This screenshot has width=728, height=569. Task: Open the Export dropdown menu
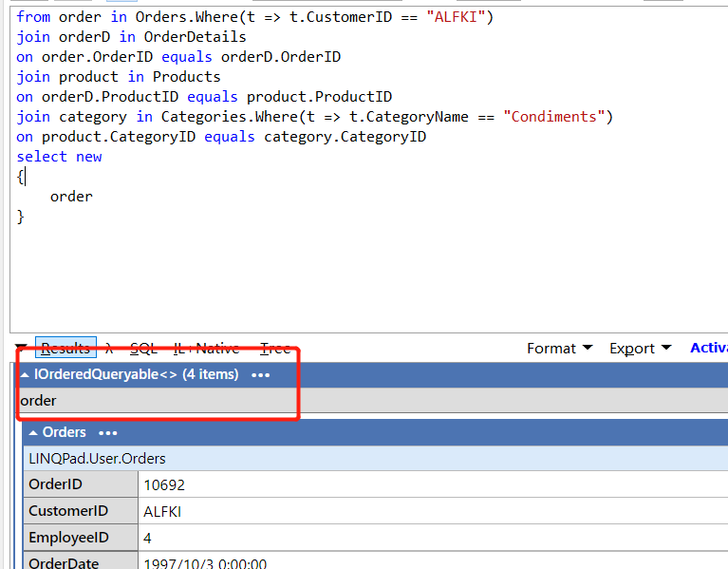(641, 348)
